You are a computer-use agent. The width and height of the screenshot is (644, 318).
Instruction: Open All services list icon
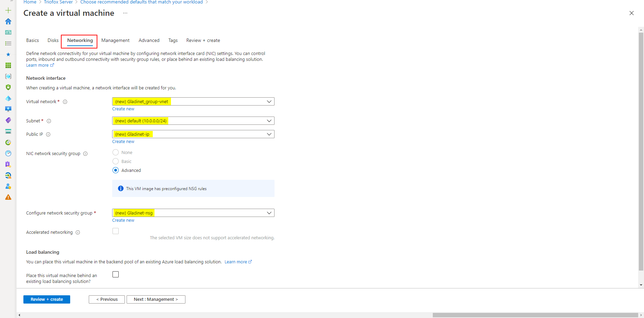click(8, 43)
